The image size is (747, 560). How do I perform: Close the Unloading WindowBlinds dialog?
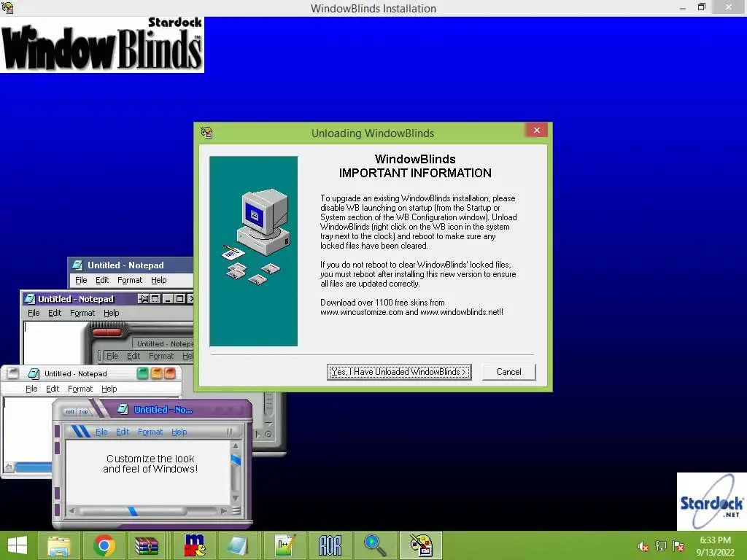[x=536, y=130]
